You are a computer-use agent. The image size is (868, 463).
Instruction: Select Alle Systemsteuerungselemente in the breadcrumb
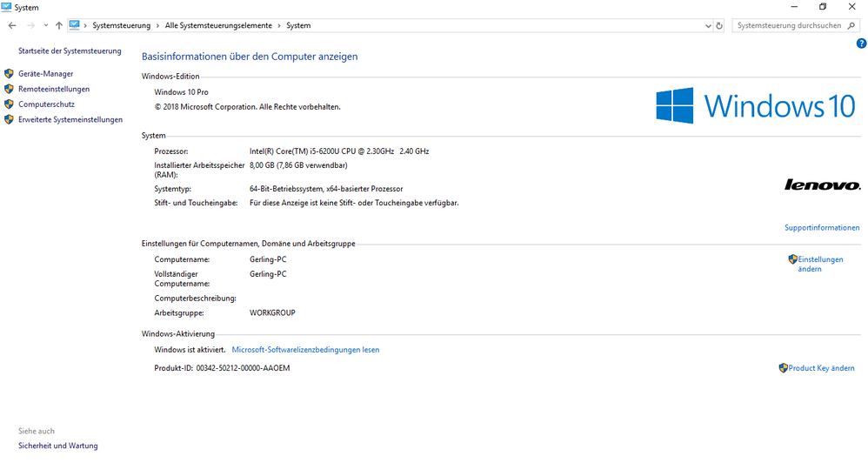(x=218, y=25)
